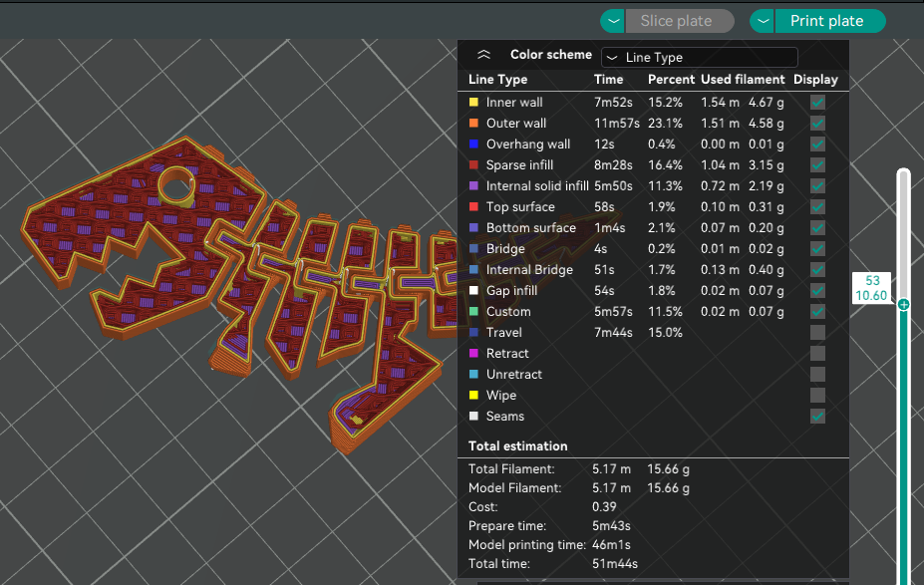Image resolution: width=924 pixels, height=585 pixels.
Task: Select the Sparse infill row label
Action: click(x=519, y=165)
